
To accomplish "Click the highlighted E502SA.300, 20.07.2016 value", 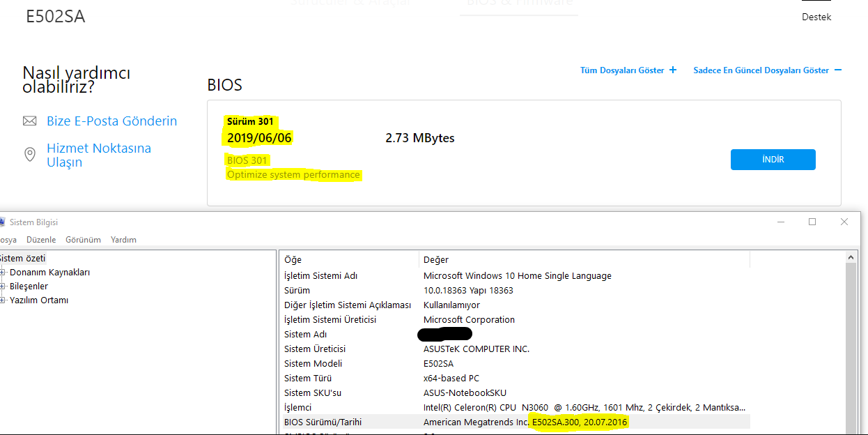I will click(x=580, y=422).
